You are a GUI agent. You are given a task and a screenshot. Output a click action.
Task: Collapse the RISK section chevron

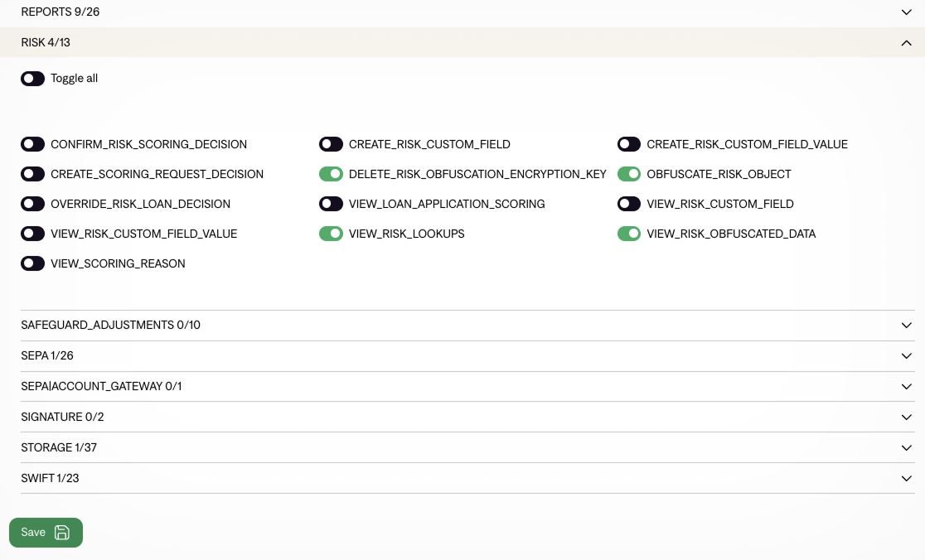(906, 43)
